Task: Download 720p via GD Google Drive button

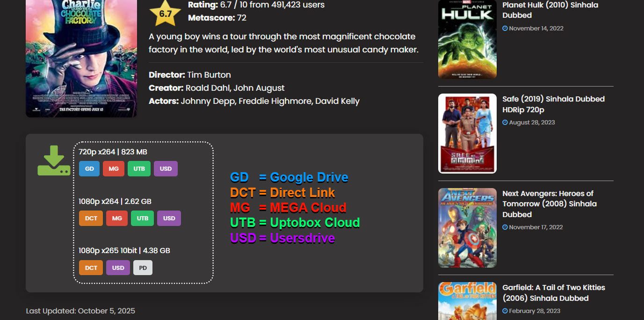Action: tap(89, 169)
